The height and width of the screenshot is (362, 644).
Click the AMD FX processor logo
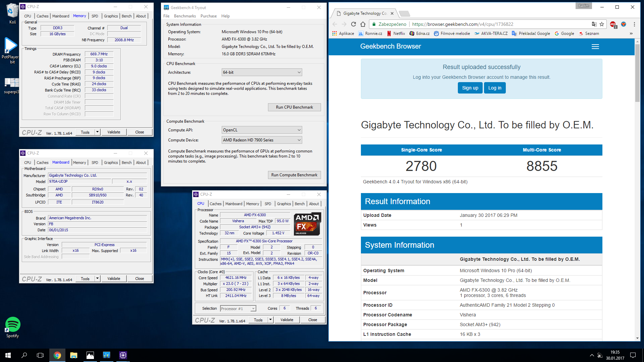tap(308, 224)
